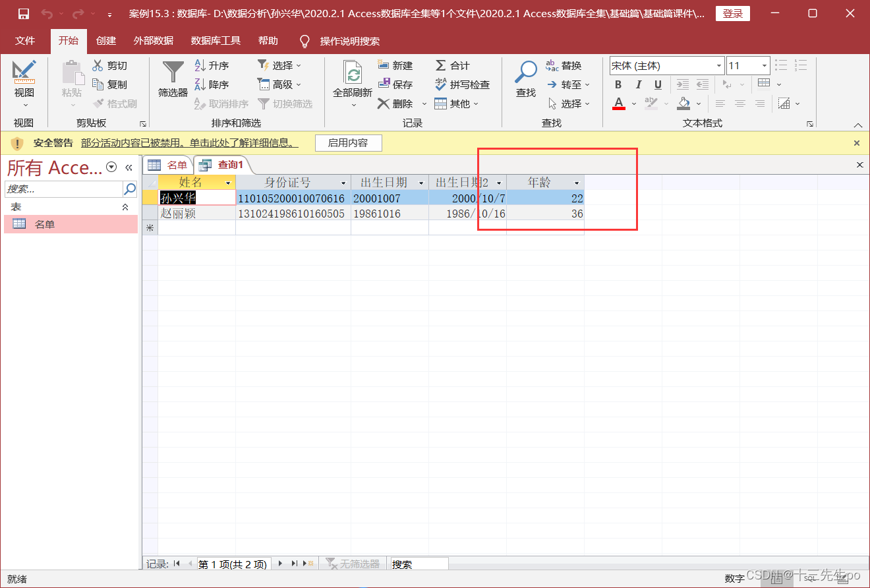Close the 查询1 document window
This screenshot has width=870, height=588.
click(x=859, y=165)
